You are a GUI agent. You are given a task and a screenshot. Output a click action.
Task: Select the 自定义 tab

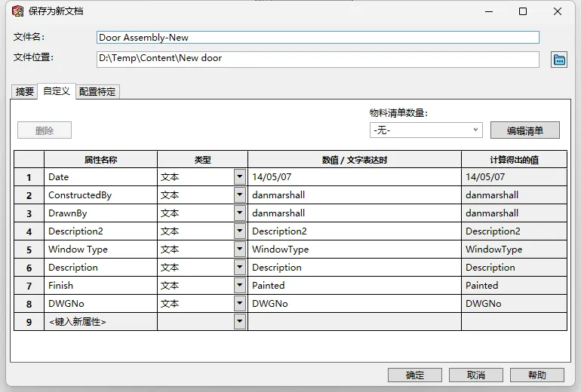[x=57, y=91]
